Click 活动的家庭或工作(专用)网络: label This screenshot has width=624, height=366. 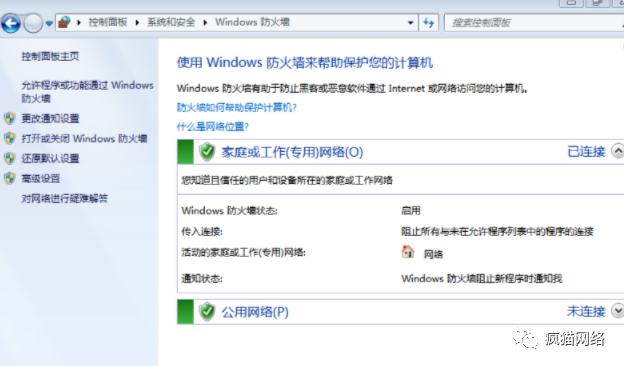pyautogui.click(x=244, y=253)
